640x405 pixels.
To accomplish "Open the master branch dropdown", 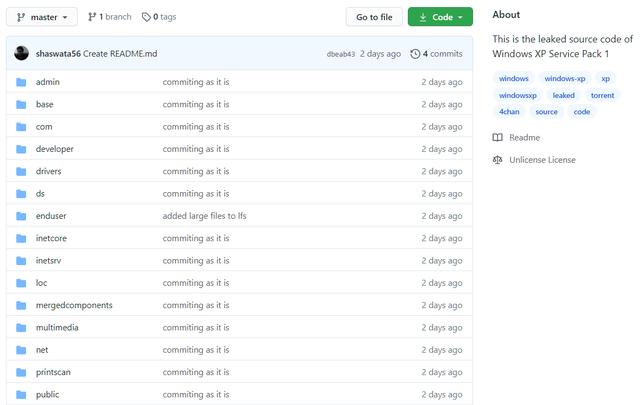I will [x=43, y=17].
